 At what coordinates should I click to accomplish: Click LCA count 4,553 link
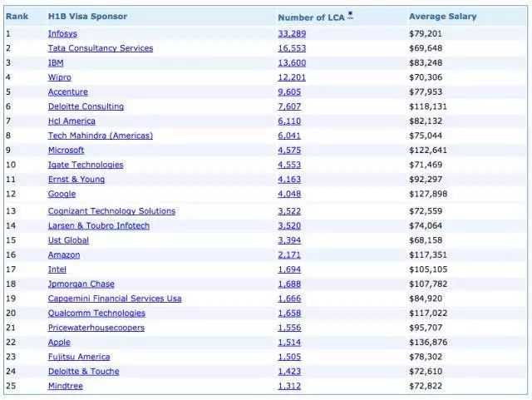[289, 165]
